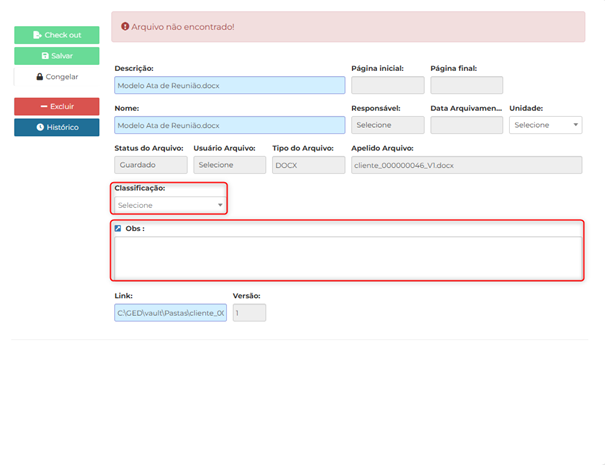Focus the Descrição input field
The image size is (605, 465).
230,85
